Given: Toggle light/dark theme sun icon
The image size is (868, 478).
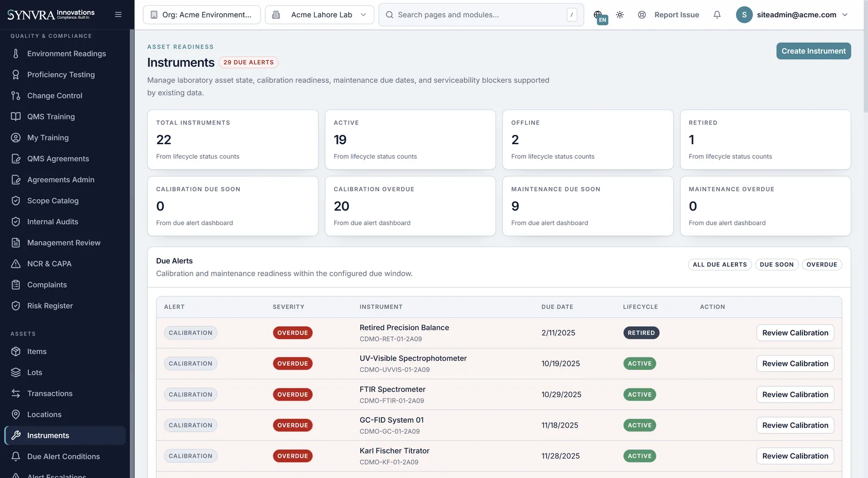Looking at the screenshot, I should click(620, 15).
